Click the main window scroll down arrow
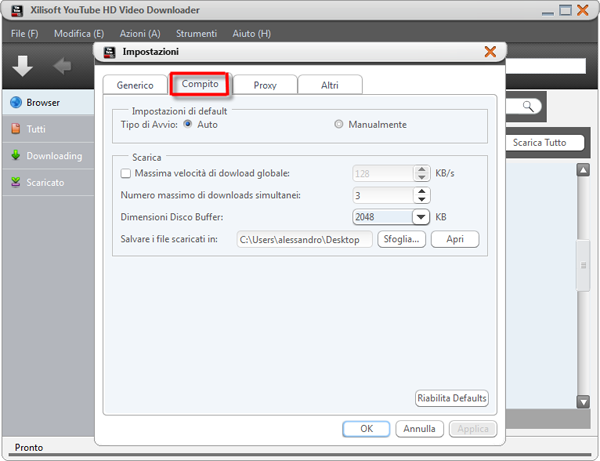600x461 pixels. pyautogui.click(x=583, y=402)
